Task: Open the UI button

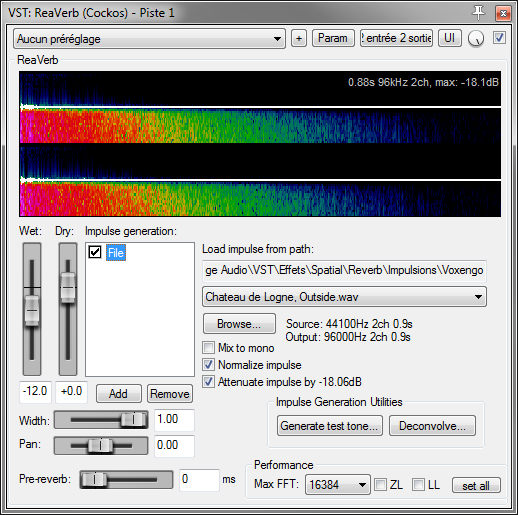Action: point(449,38)
